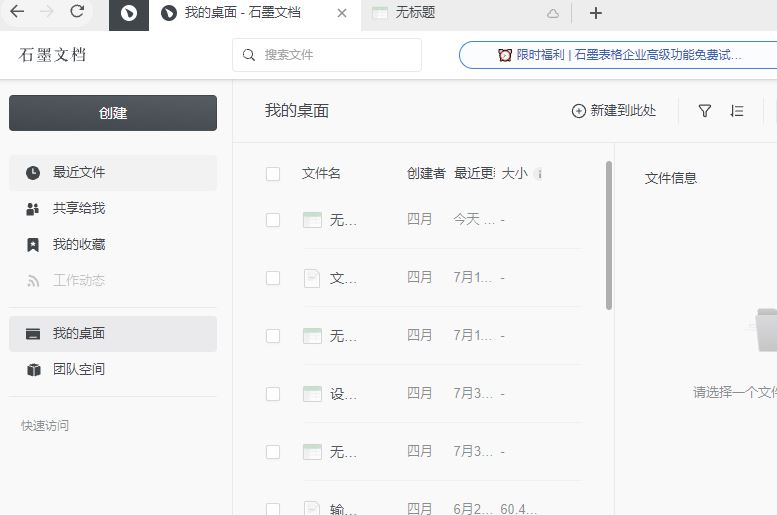Select the 我的桌面 - 石墨文档 tab
The image size is (777, 515).
pos(255,13)
